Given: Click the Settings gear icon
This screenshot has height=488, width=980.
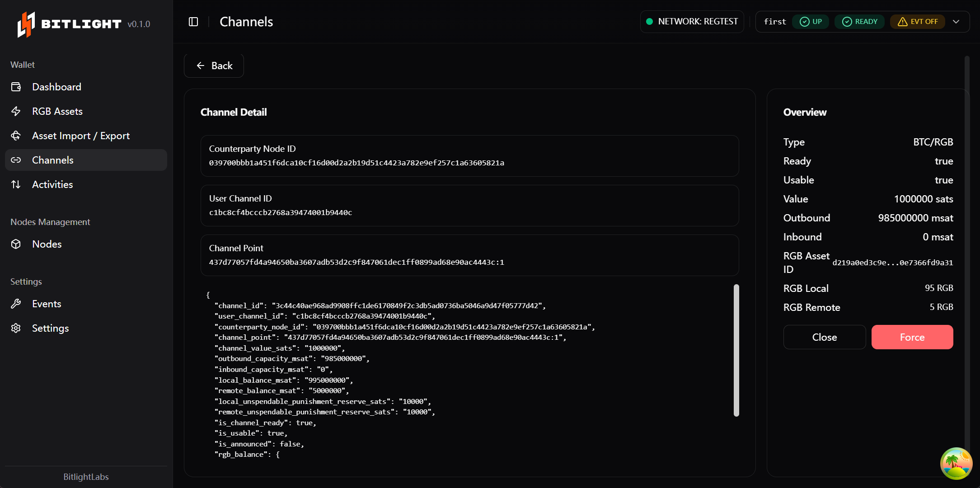Looking at the screenshot, I should 16,328.
